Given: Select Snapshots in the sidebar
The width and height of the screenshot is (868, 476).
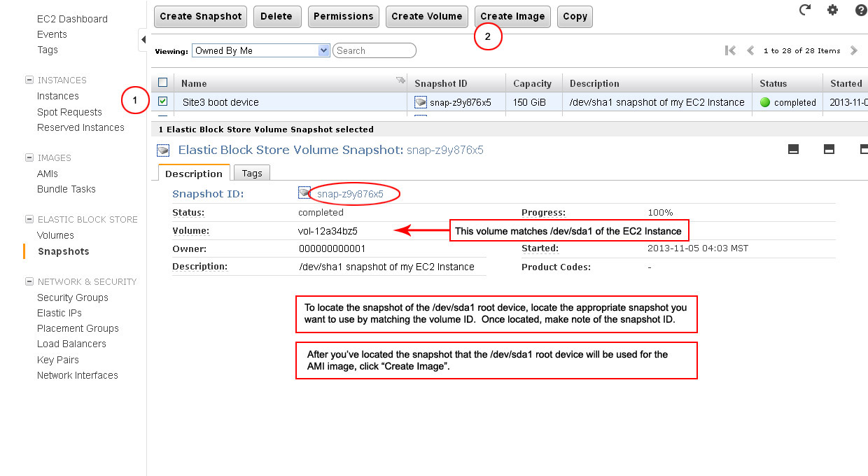Looking at the screenshot, I should tap(63, 251).
